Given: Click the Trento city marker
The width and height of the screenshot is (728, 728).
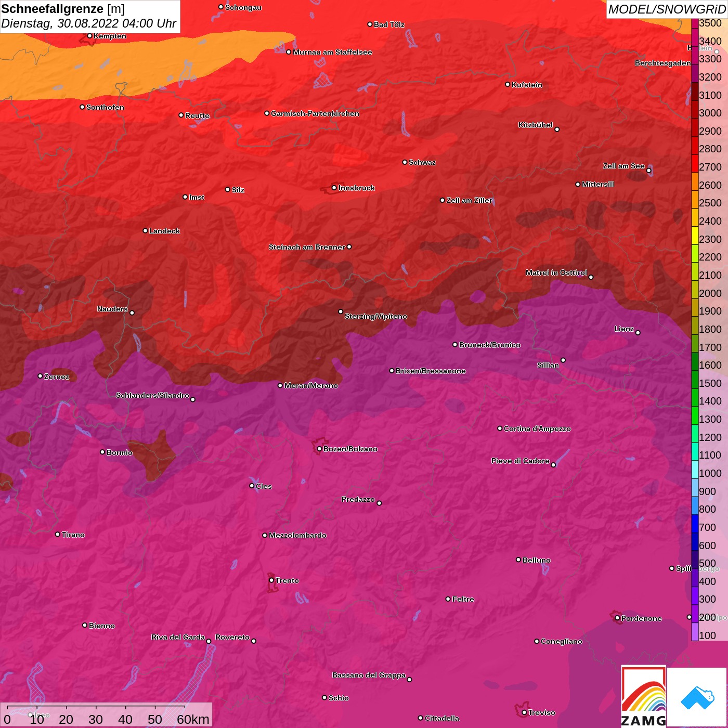Looking at the screenshot, I should [x=271, y=580].
